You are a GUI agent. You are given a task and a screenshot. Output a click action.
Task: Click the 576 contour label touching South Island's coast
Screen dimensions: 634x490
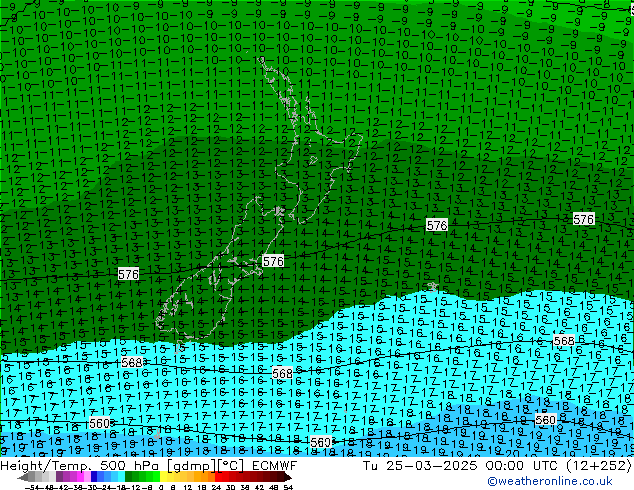273,261
